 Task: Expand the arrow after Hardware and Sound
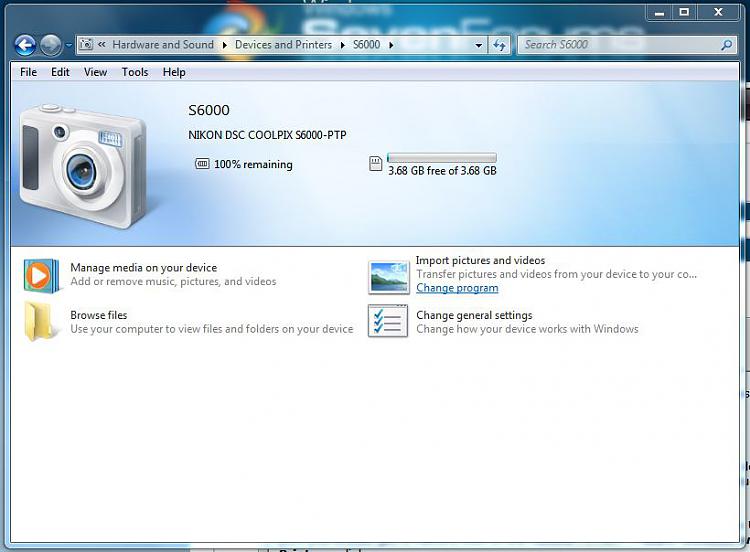pos(224,45)
